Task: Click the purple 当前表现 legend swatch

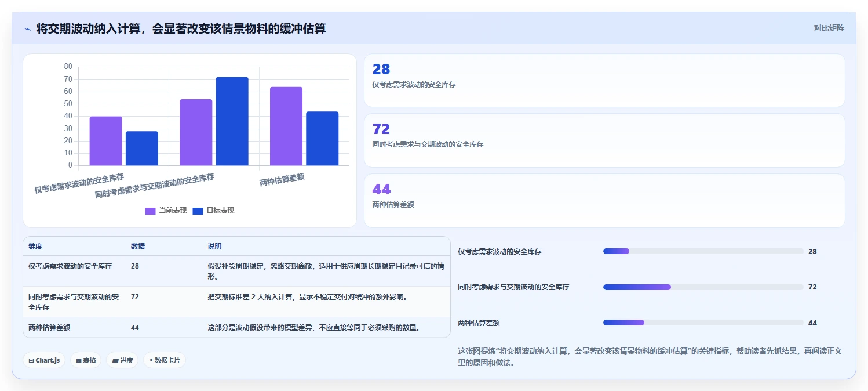Action: point(150,211)
